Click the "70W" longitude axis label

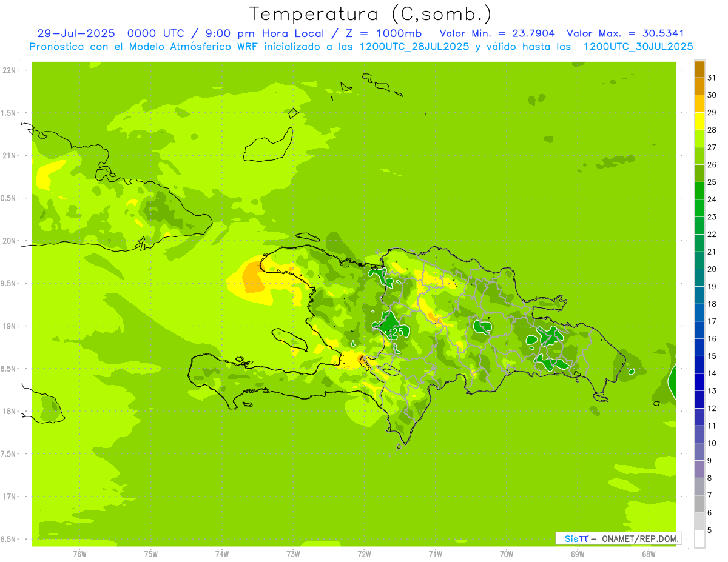[507, 554]
